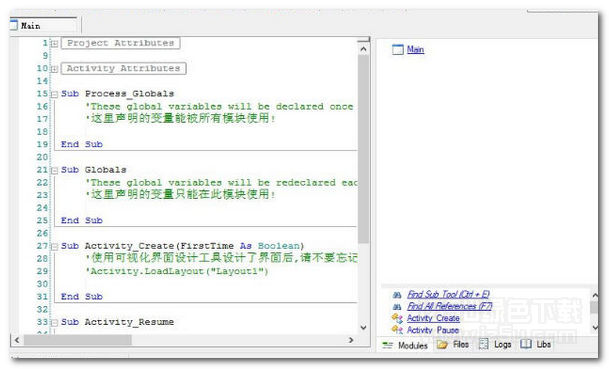Click the icon next to Activity_Create
This screenshot has height=369, width=609.
click(x=397, y=319)
